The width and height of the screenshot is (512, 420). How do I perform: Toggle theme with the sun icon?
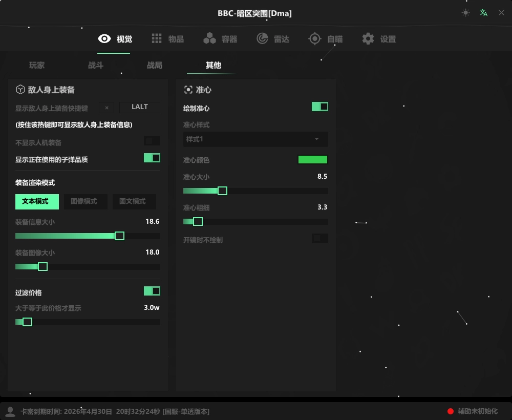465,13
